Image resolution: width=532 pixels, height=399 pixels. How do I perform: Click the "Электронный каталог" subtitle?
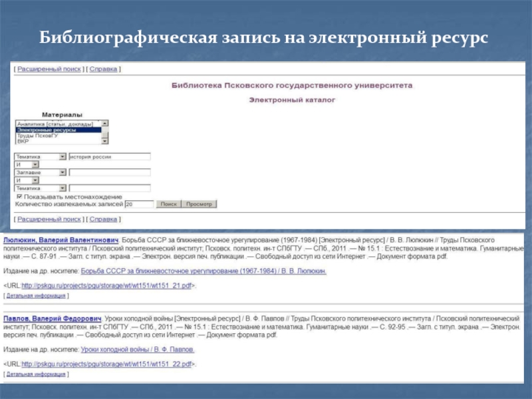point(292,100)
